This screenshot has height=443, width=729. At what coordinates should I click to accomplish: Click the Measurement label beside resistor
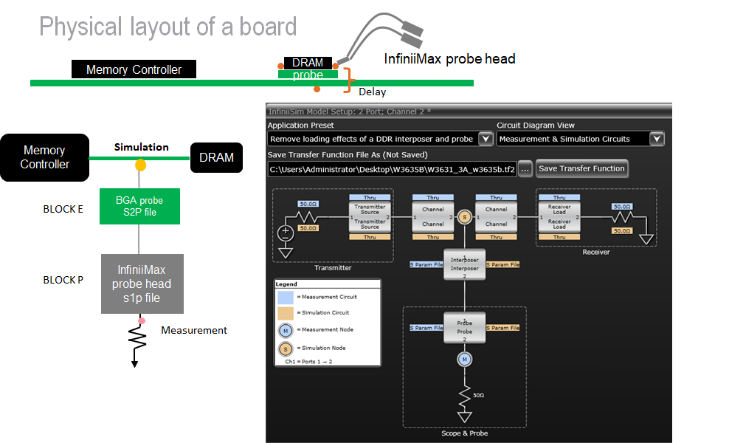coord(194,331)
